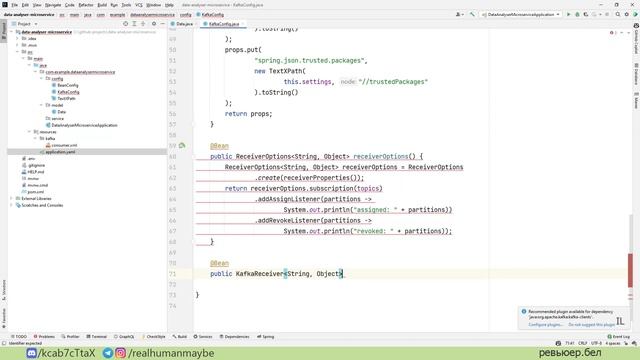
Task: Open the Navigate menu
Action: point(53,5)
